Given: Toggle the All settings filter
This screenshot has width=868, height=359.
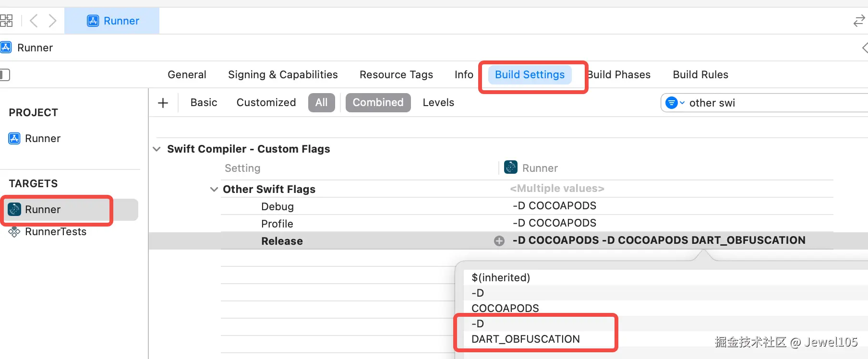Looking at the screenshot, I should pyautogui.click(x=321, y=103).
